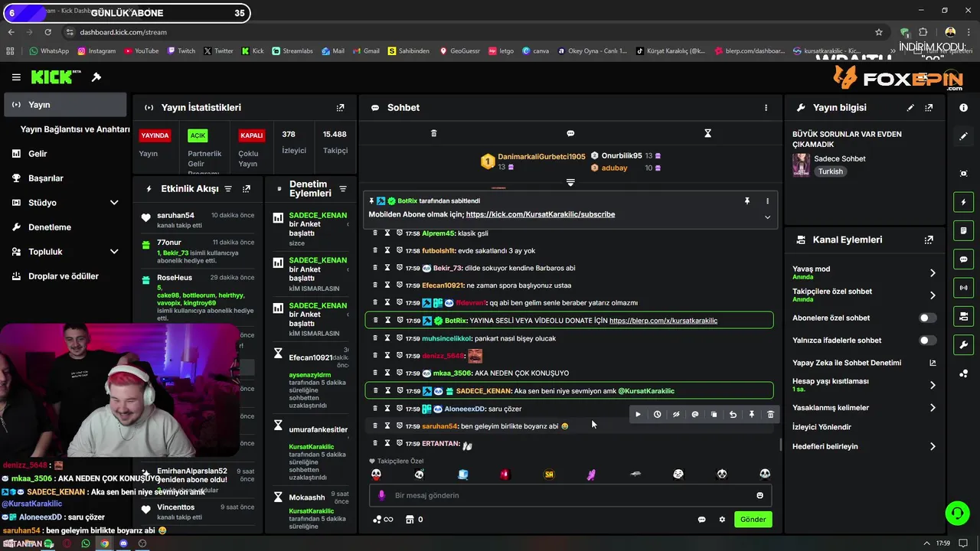Image resolution: width=980 pixels, height=551 pixels.
Task: Click the clock timeout icon in the hover toolbar
Action: [657, 415]
